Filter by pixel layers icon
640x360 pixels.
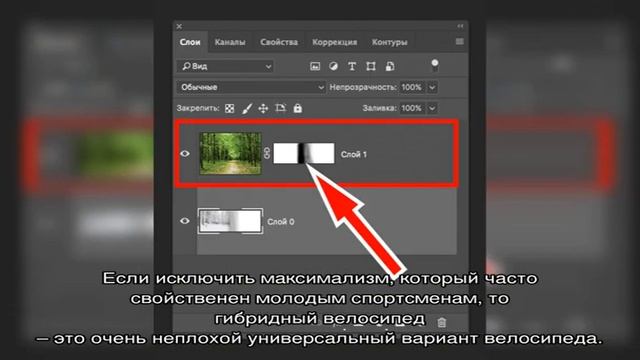[x=315, y=66]
